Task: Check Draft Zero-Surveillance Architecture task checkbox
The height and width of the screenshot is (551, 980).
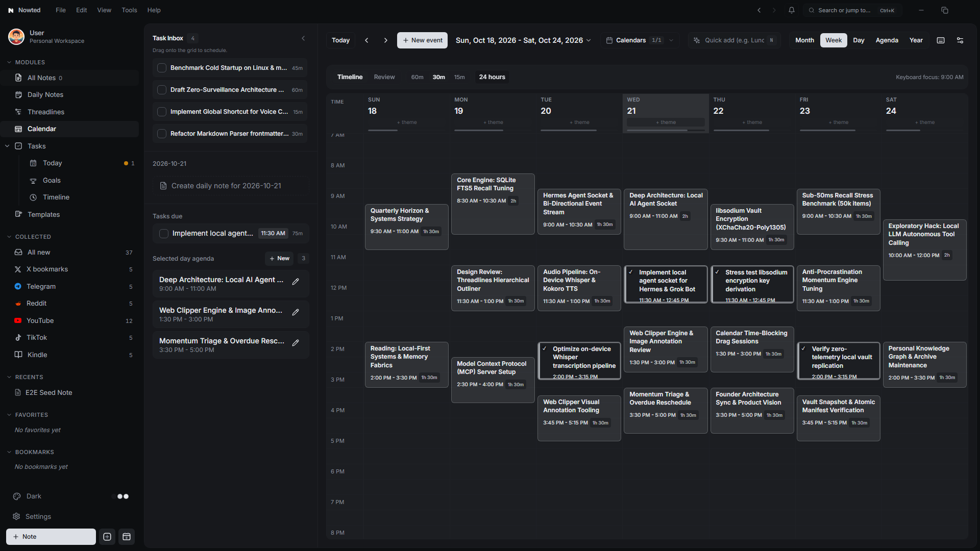Action: [162, 90]
